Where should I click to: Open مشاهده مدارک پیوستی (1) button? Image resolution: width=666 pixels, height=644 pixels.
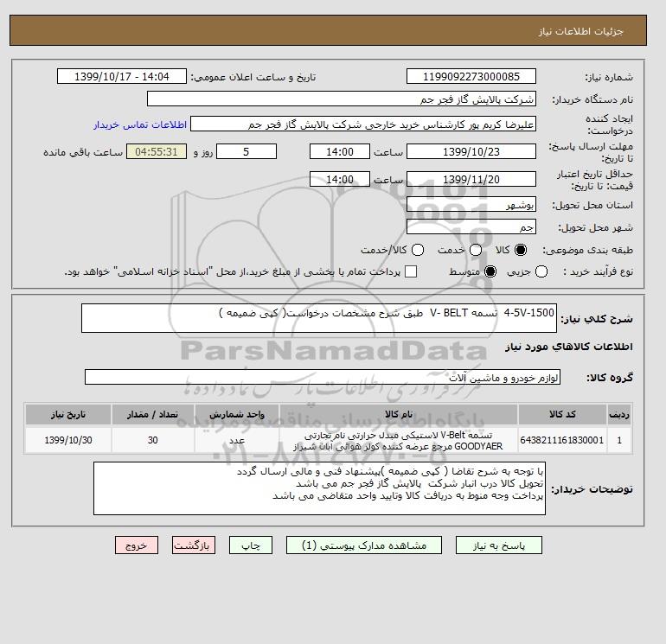click(364, 545)
